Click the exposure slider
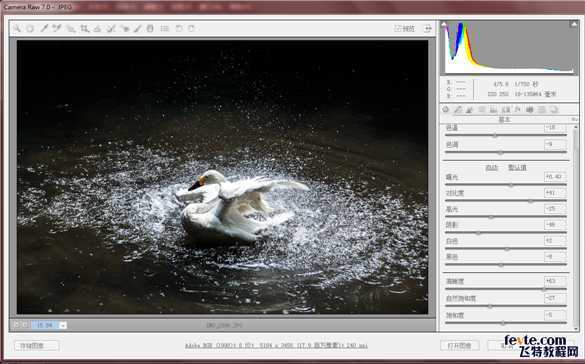 pos(506,185)
